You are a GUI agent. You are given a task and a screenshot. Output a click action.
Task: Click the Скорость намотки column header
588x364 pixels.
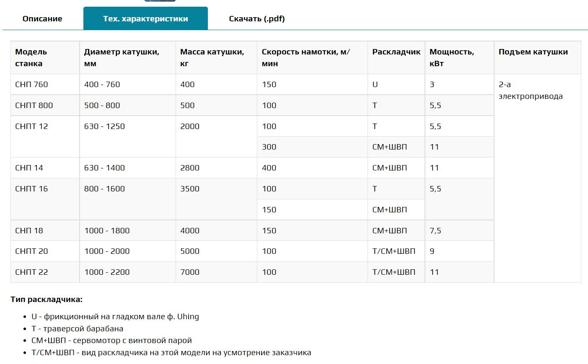[306, 57]
